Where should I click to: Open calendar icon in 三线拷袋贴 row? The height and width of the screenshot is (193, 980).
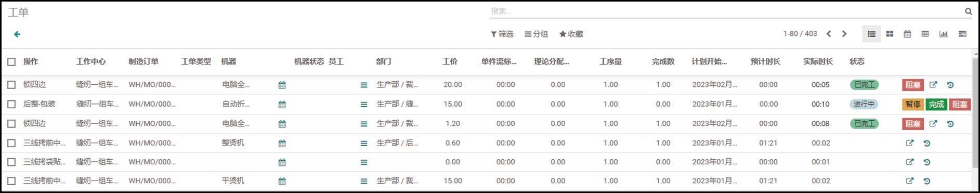click(x=282, y=162)
